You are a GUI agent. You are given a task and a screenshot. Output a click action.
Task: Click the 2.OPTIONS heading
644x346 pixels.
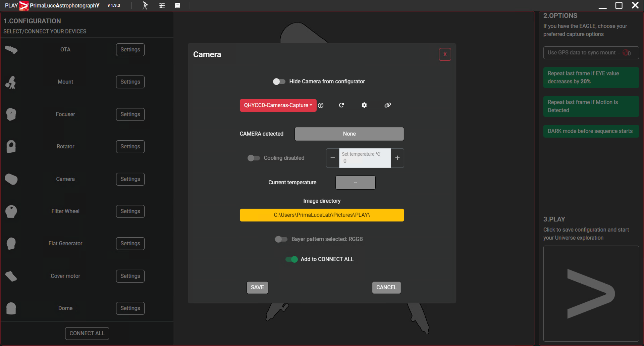click(560, 16)
